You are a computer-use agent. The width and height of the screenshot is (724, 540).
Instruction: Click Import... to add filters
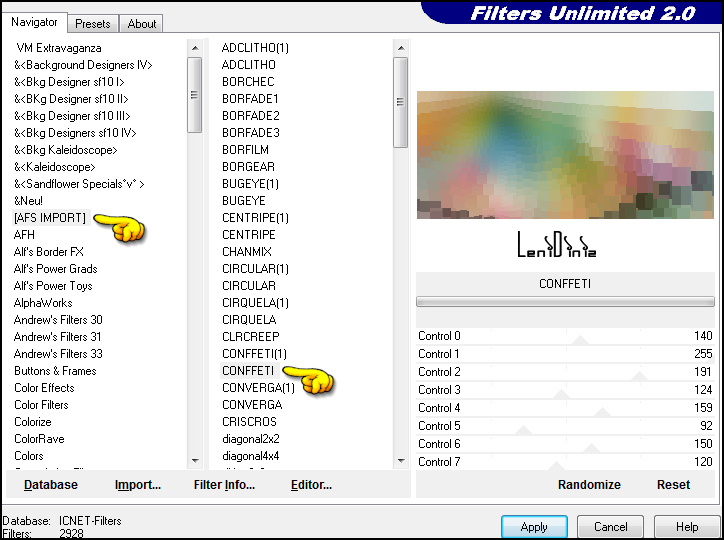(138, 485)
